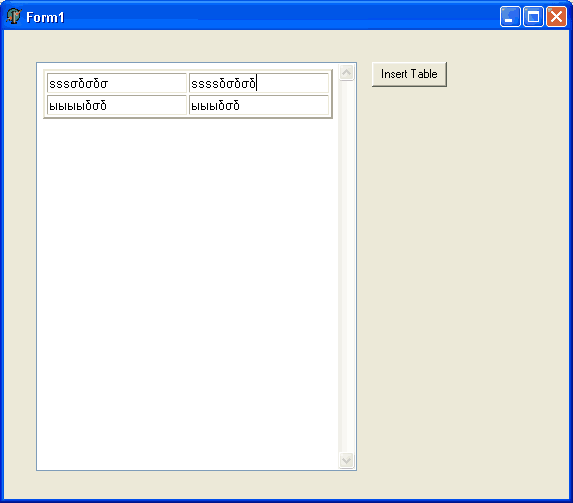573x503 pixels.
Task: Place cursor at the start of ssssδσδσδ text
Action: coord(191,84)
